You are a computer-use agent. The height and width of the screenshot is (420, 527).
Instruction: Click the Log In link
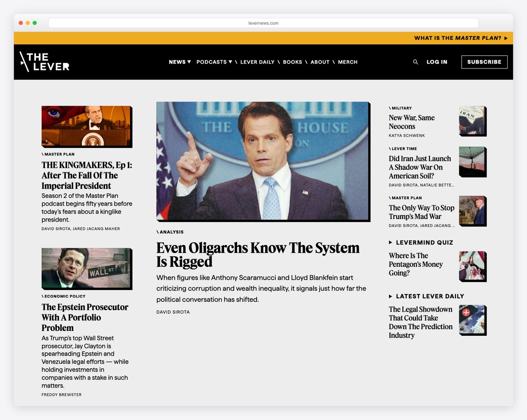[x=437, y=62]
